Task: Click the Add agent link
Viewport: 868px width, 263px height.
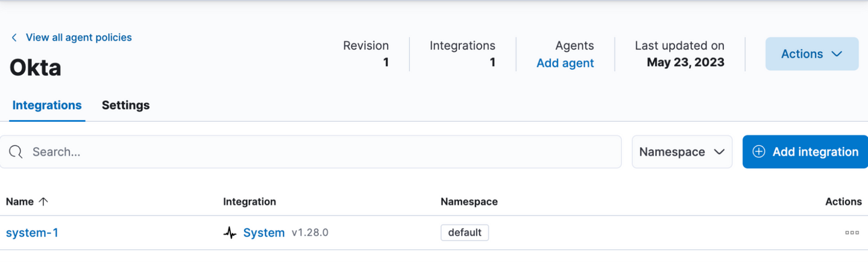Action: (x=565, y=63)
